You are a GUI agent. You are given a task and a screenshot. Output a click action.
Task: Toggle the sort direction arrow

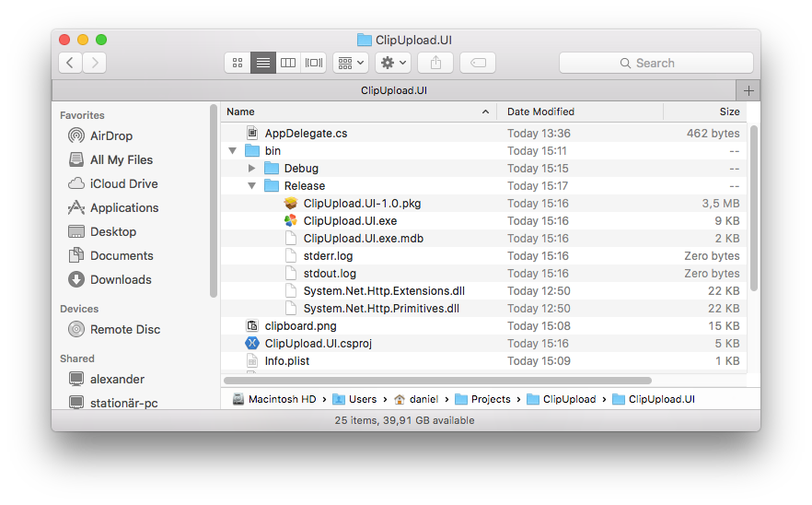click(485, 112)
